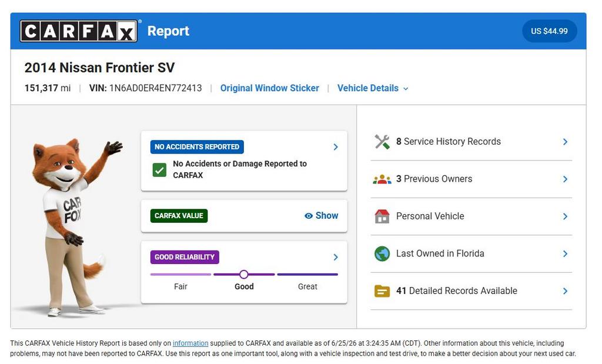Click the 3 Previous Owners text

[x=434, y=179]
